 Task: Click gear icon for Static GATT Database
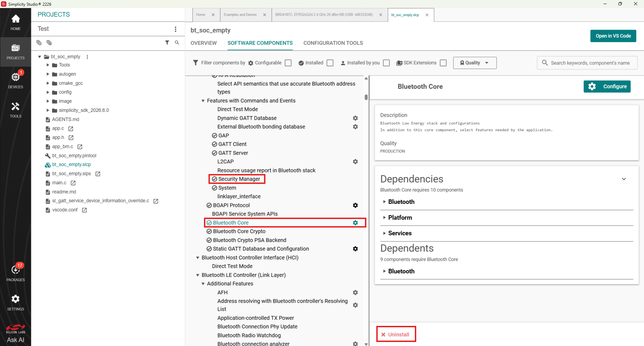[x=355, y=249]
